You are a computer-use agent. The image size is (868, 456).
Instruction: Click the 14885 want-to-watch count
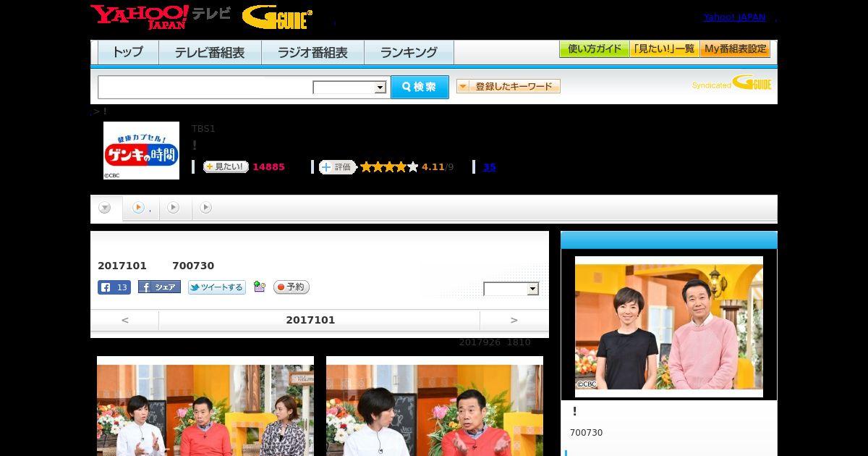pos(268,166)
